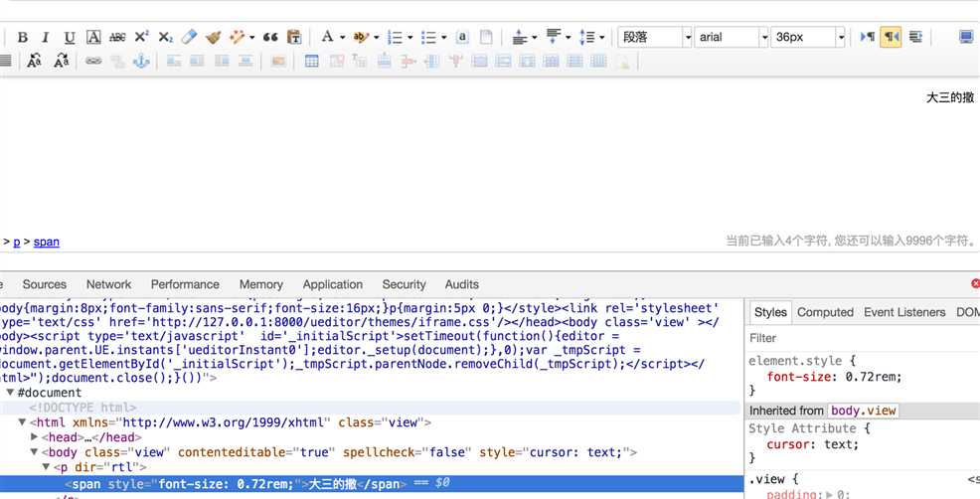Toggle underline formatting

tap(70, 38)
